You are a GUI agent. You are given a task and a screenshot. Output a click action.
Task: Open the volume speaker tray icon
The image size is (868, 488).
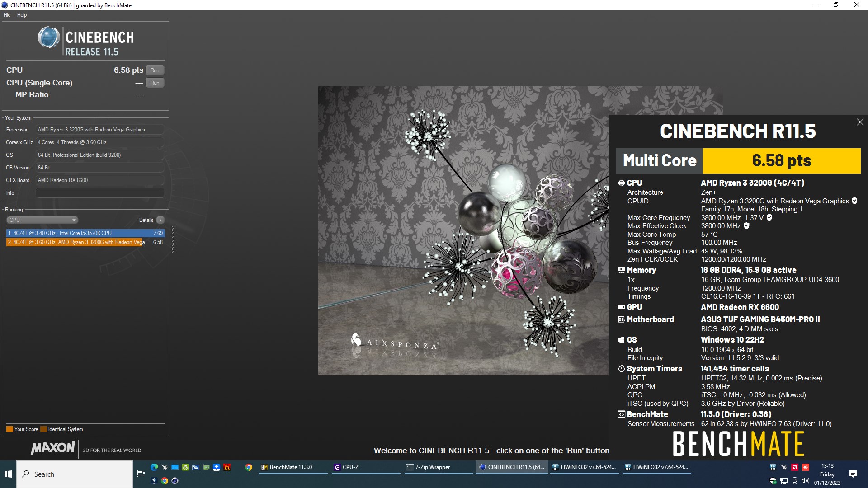(806, 481)
